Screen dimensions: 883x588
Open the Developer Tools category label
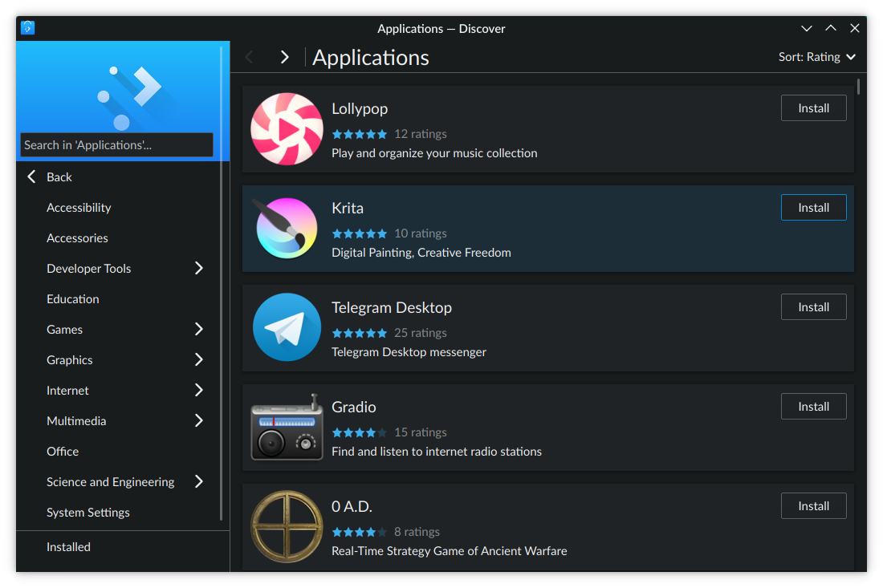point(88,269)
